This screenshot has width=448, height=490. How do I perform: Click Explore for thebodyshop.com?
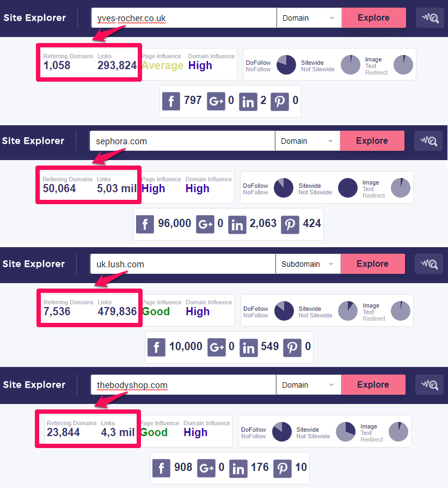click(373, 385)
